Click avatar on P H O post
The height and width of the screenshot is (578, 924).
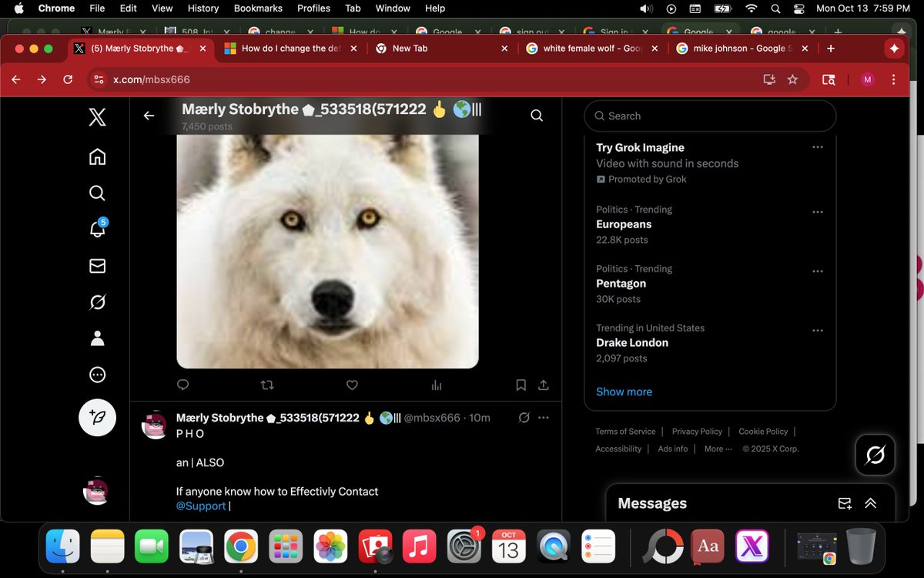(x=155, y=425)
